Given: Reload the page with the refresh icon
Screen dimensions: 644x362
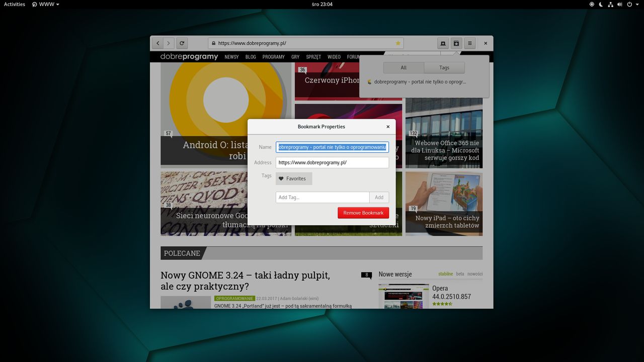Looking at the screenshot, I should (x=182, y=43).
